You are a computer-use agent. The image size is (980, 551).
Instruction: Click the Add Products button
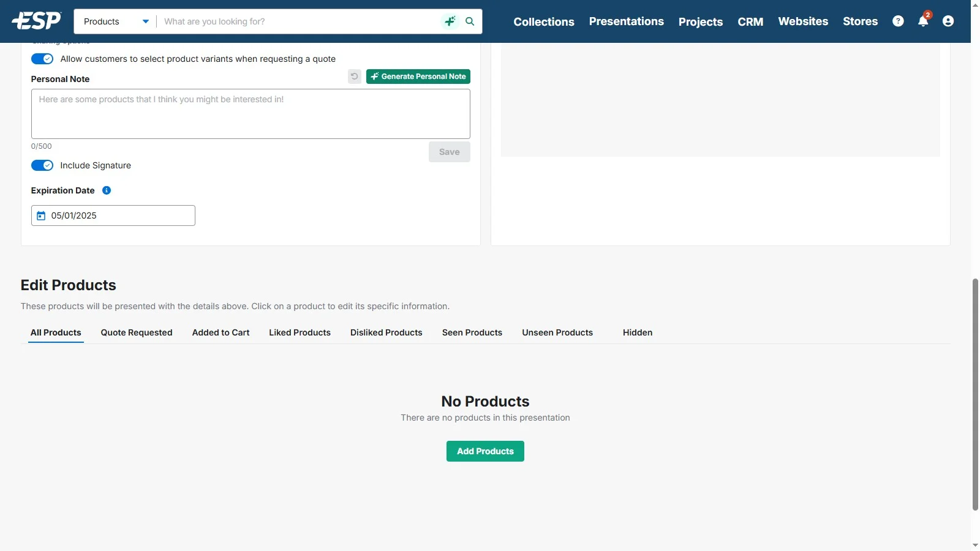coord(485,451)
